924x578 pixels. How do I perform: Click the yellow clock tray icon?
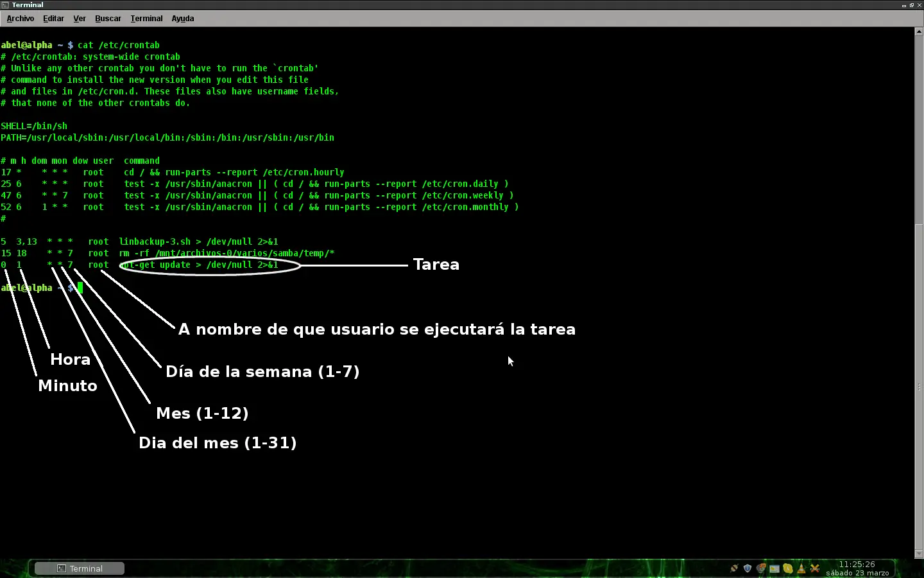point(788,568)
